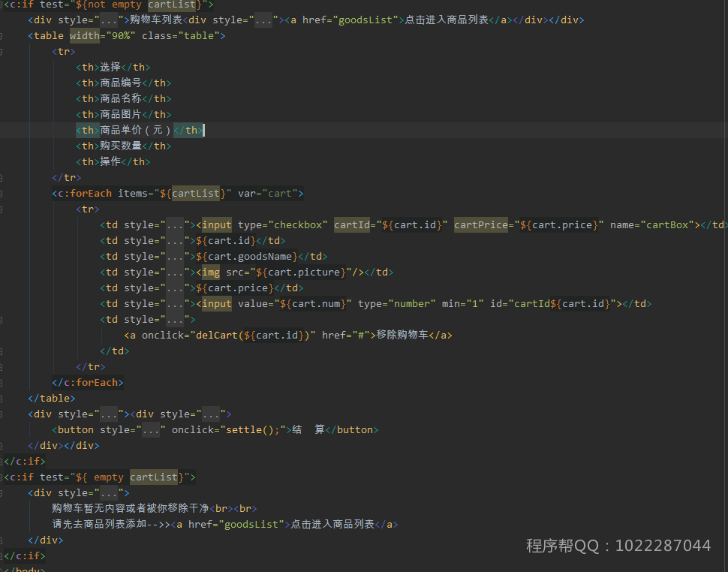
Task: Expand first folded div style above settle button
Action: 109,414
